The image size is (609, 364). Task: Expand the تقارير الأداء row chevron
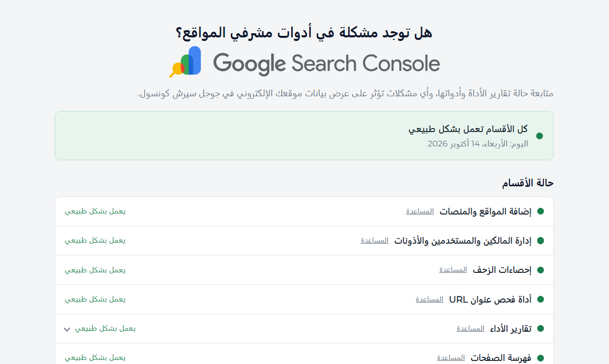coord(67,329)
